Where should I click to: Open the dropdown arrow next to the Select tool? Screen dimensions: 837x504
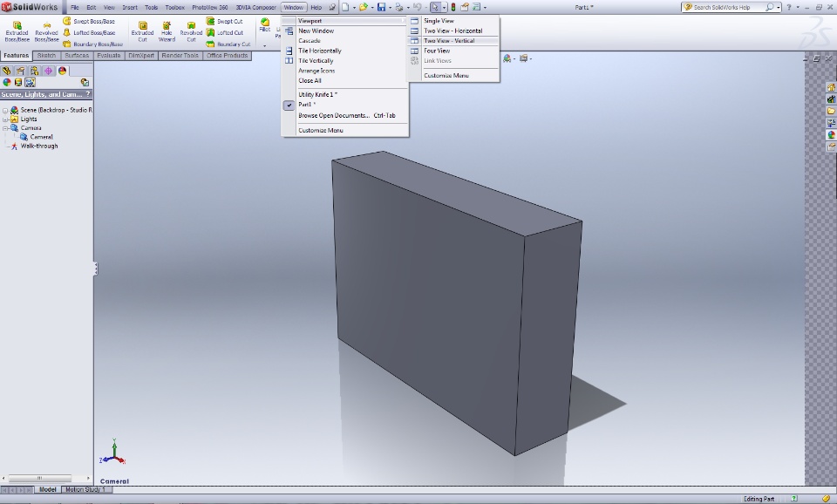(444, 8)
